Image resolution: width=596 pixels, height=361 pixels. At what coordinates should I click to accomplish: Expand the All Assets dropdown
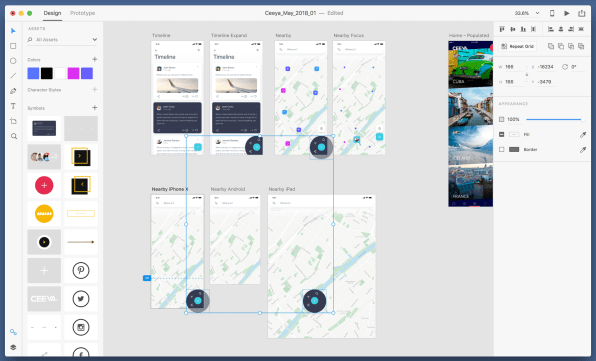pos(95,40)
